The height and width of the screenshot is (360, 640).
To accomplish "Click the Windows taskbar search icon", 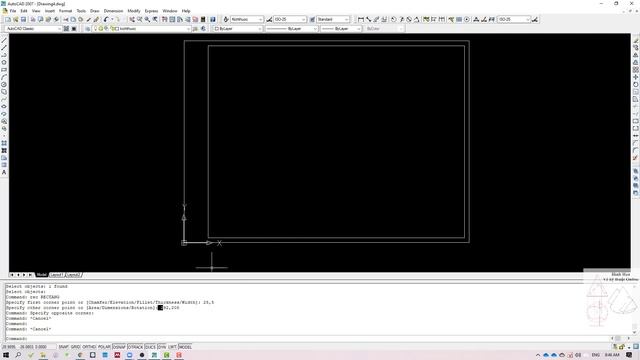I will coord(18,355).
